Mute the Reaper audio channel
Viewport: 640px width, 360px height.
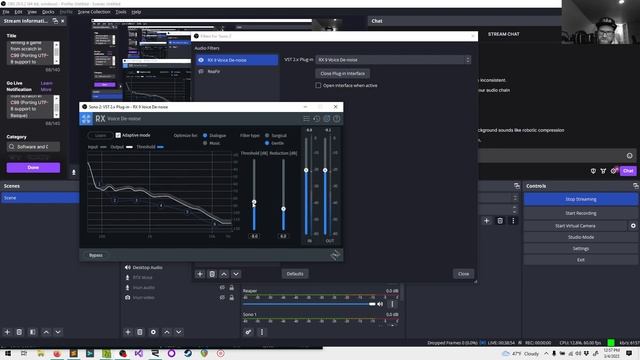click(380, 304)
